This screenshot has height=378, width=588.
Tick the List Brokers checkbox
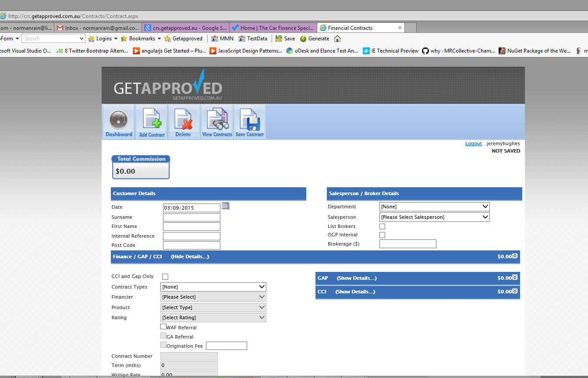tap(382, 227)
